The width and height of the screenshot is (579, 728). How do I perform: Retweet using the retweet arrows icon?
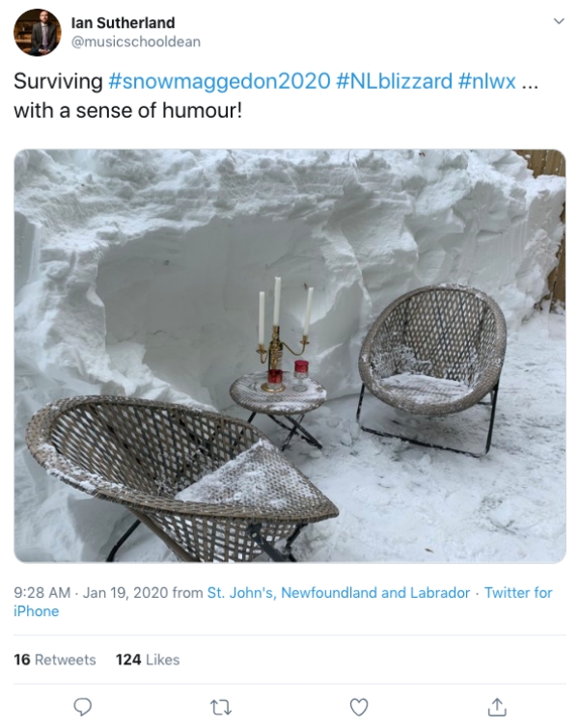pyautogui.click(x=221, y=708)
